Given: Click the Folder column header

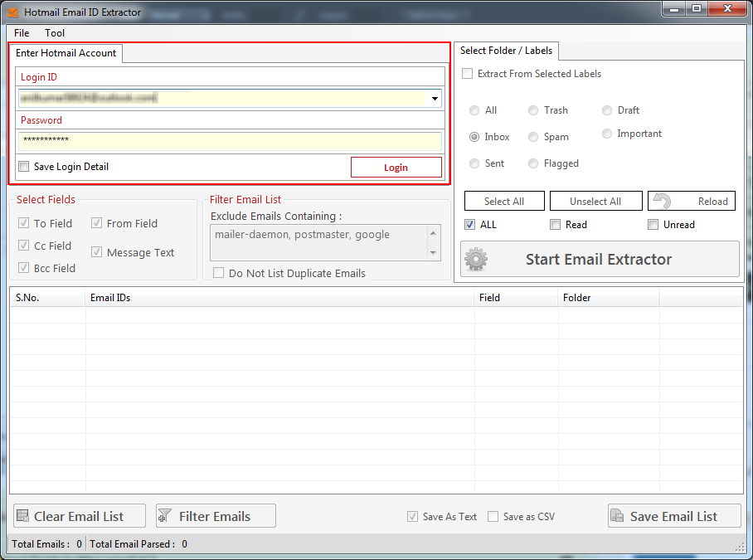Looking at the screenshot, I should [609, 298].
